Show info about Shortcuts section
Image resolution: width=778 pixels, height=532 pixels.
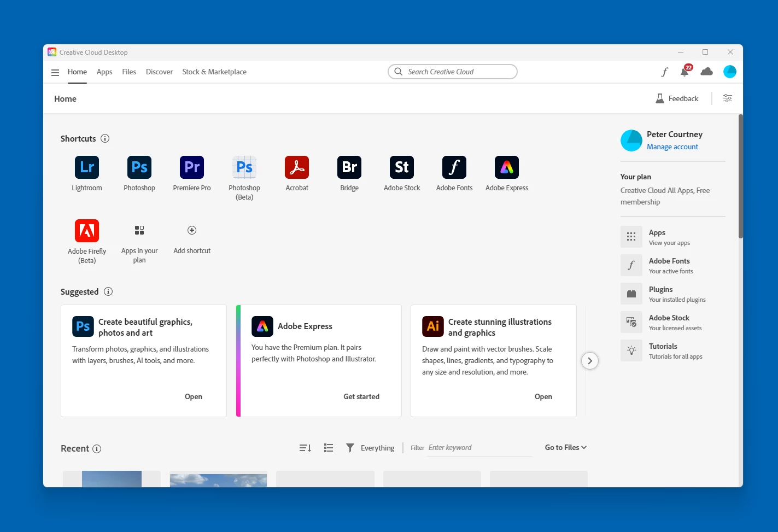(x=105, y=138)
